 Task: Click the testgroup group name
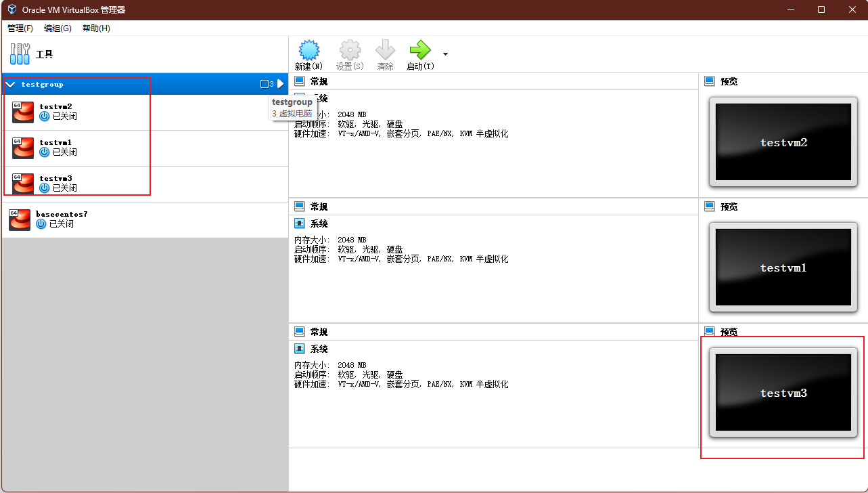[42, 85]
